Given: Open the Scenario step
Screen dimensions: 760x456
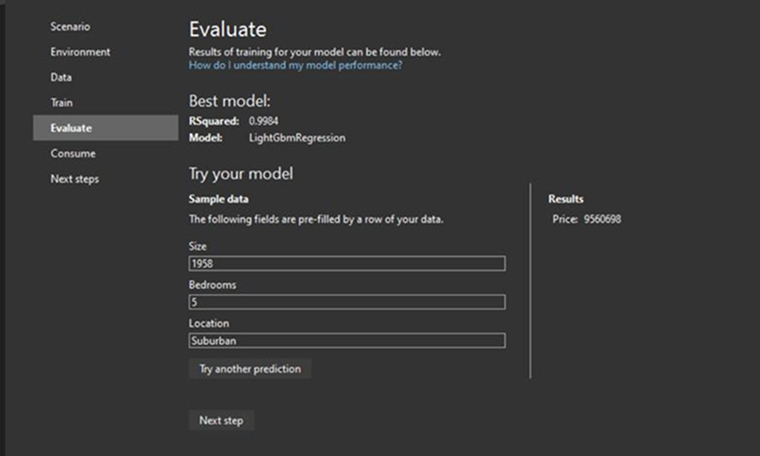Looking at the screenshot, I should pyautogui.click(x=70, y=27).
